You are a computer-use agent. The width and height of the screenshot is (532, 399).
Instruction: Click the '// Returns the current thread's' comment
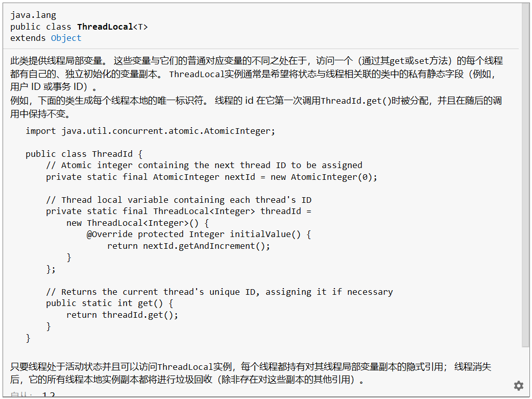[219, 292]
